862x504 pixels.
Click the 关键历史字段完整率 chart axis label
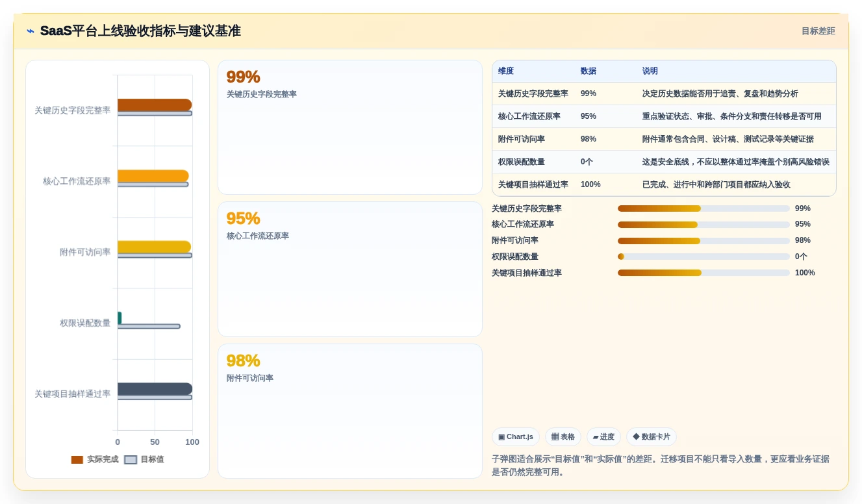73,110
